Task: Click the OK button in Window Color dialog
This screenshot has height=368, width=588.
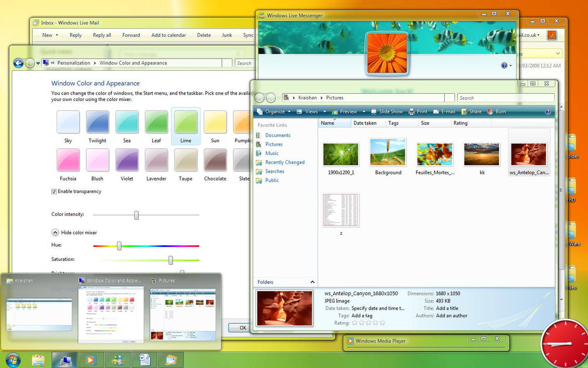Action: tap(241, 328)
